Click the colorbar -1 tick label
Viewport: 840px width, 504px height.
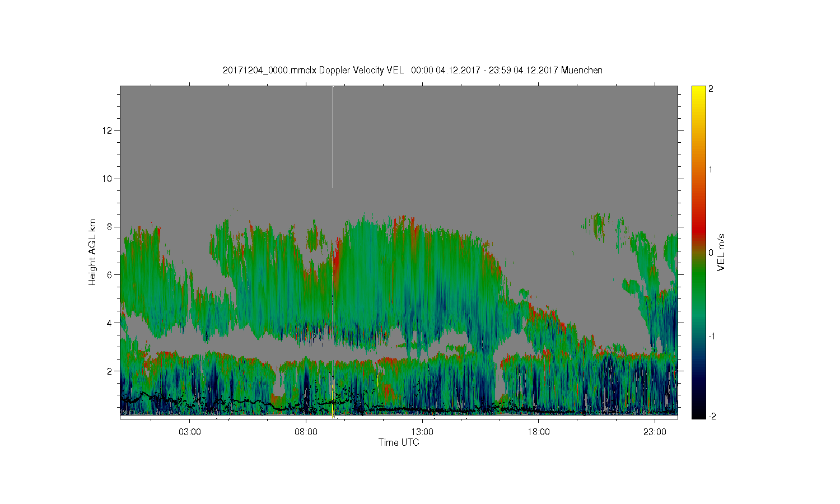(711, 336)
